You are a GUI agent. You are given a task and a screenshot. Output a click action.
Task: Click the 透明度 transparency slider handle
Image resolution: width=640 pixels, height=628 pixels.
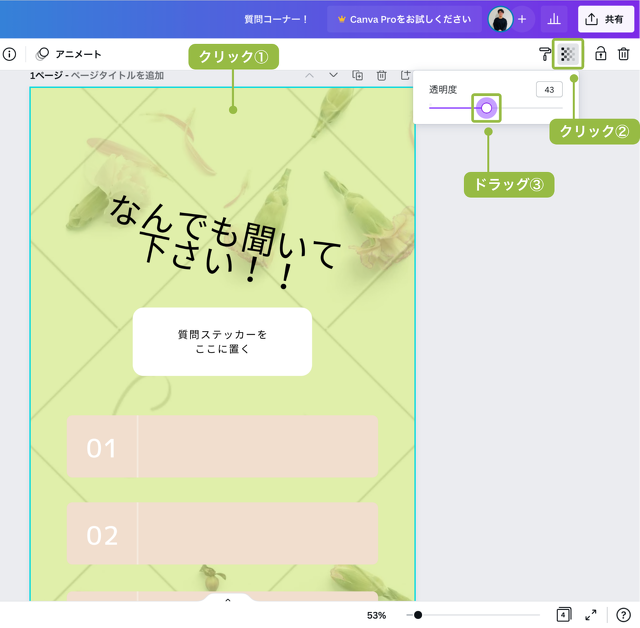pos(486,108)
